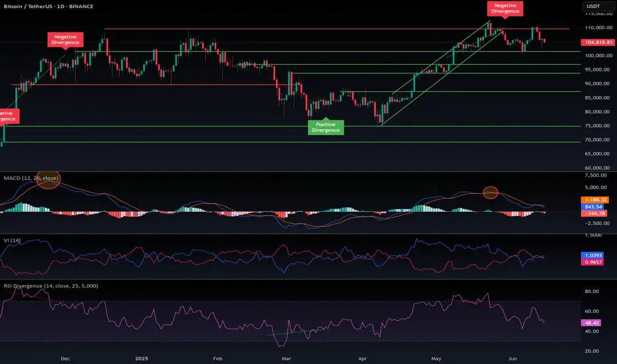The height and width of the screenshot is (364, 617).
Task: Click the MACD value tag 843.54
Action: pos(593,206)
